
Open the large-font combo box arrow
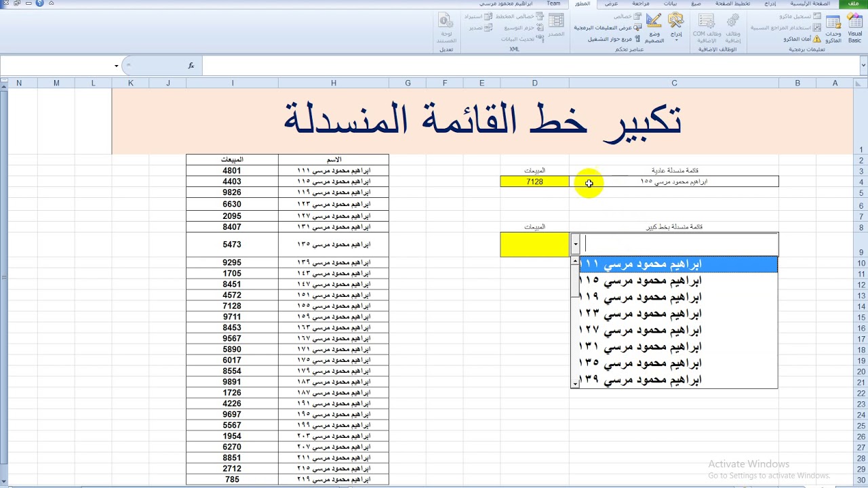tap(576, 244)
